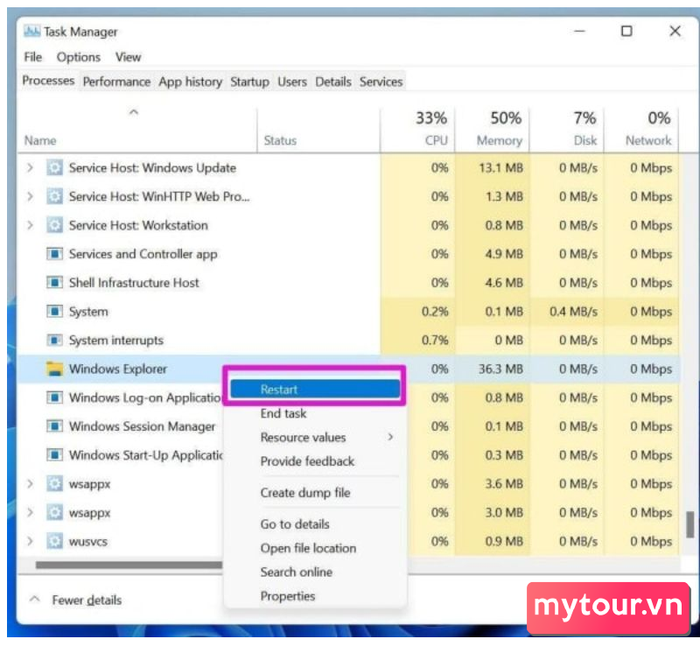
Task: Click the horizontal scrollbar thumb
Action: 129,565
